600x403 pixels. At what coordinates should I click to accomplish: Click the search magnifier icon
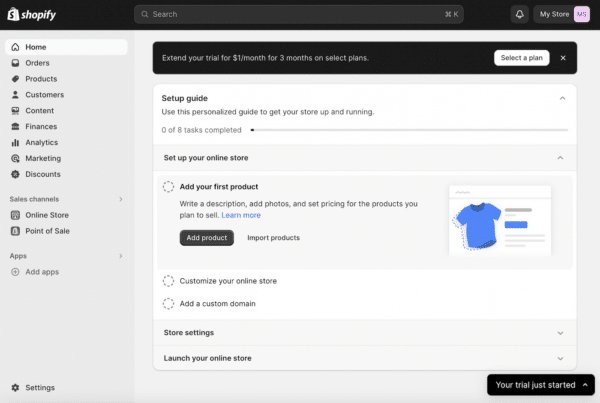coord(145,14)
